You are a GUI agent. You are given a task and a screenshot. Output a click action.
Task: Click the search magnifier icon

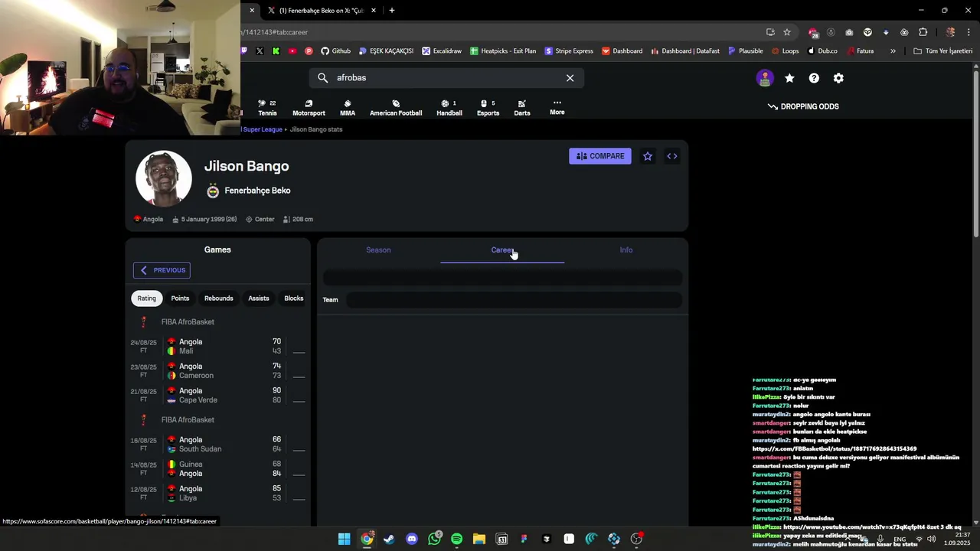pyautogui.click(x=322, y=78)
